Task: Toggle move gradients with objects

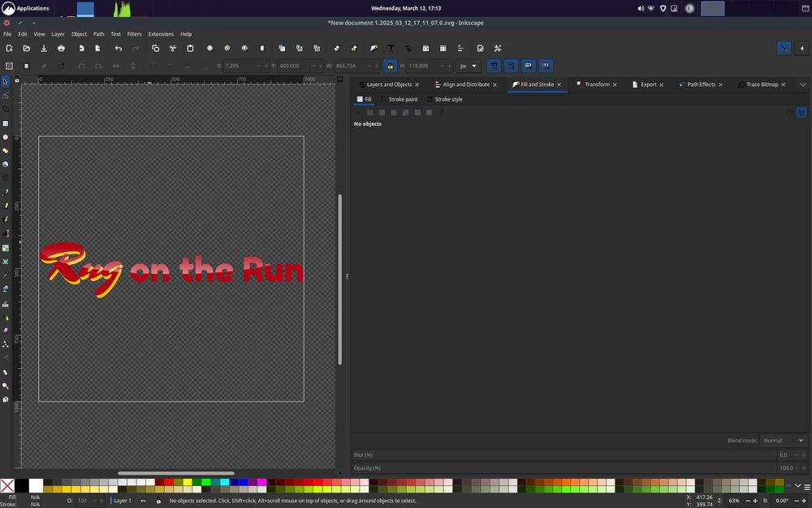Action: pyautogui.click(x=529, y=66)
